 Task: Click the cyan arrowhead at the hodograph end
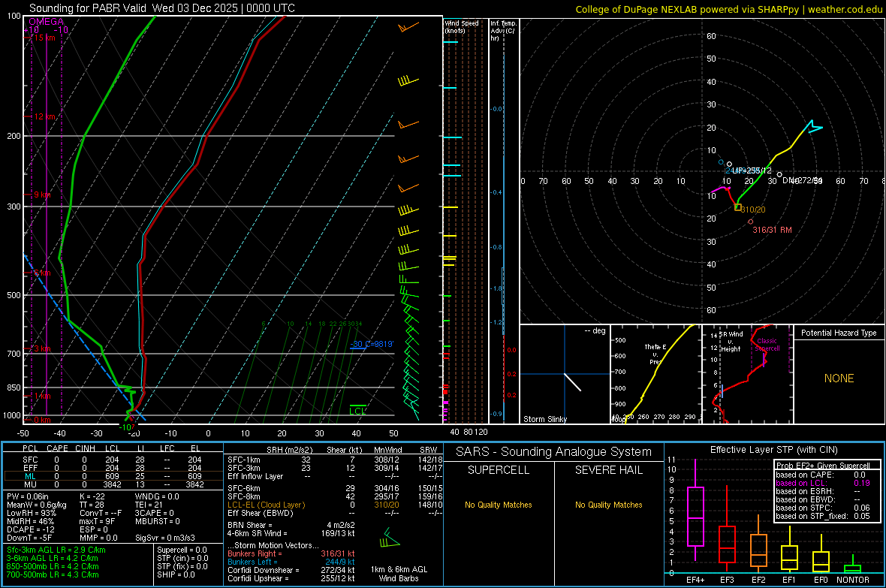(x=814, y=127)
